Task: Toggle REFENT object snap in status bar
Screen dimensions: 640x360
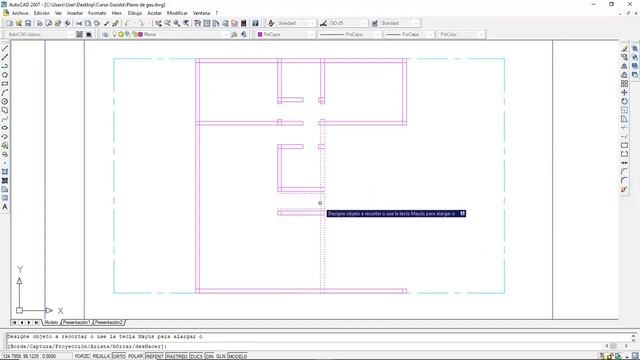Action: coord(155,356)
